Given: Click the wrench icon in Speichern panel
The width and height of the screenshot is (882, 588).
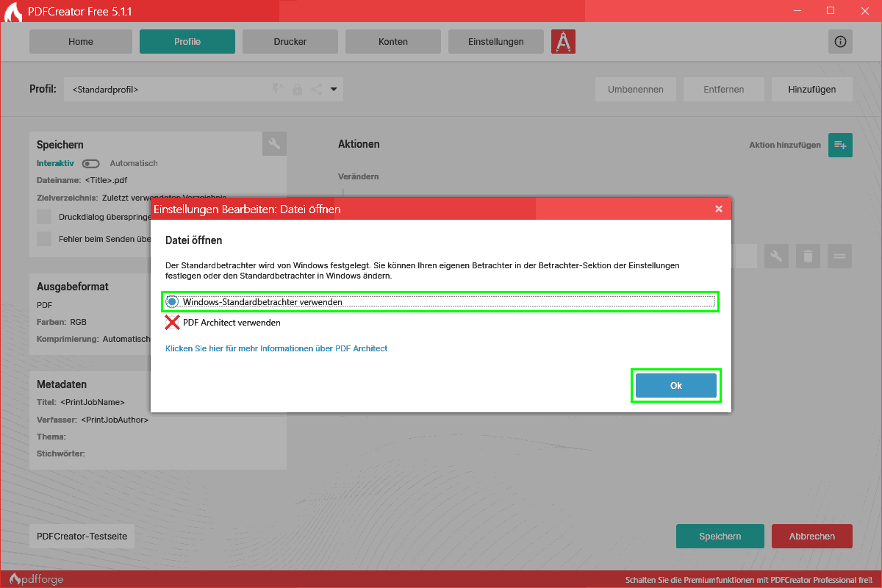Looking at the screenshot, I should tap(274, 144).
